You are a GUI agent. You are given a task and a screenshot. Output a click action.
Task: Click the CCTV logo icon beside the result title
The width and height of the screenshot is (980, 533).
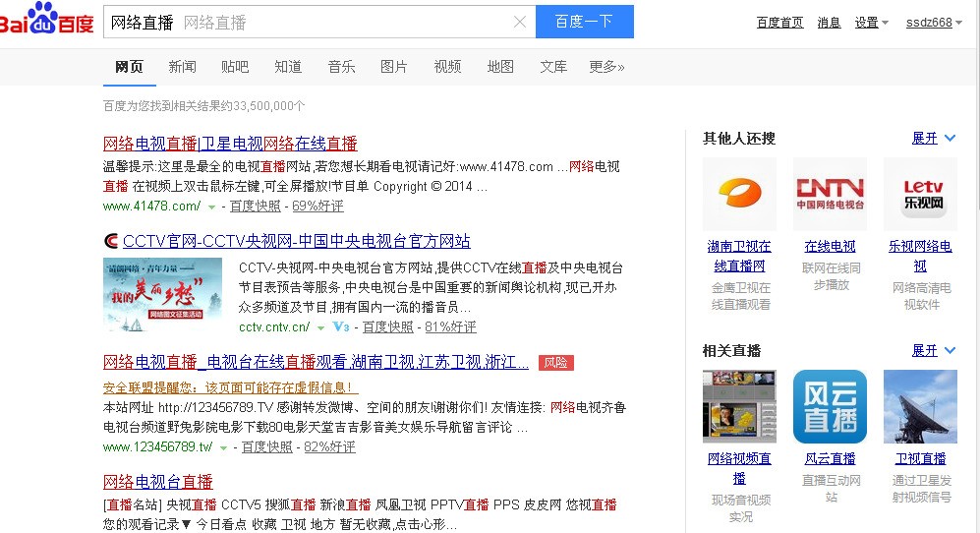coord(111,241)
